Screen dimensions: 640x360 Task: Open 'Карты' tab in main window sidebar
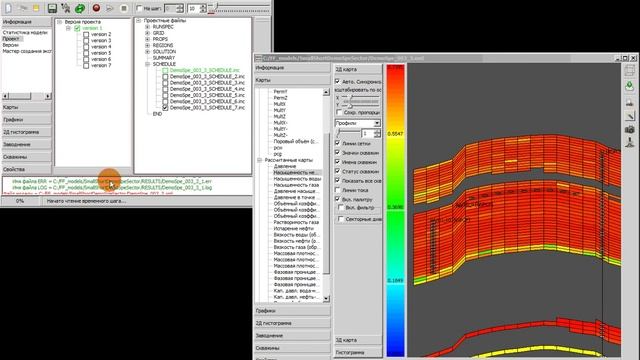(x=27, y=107)
